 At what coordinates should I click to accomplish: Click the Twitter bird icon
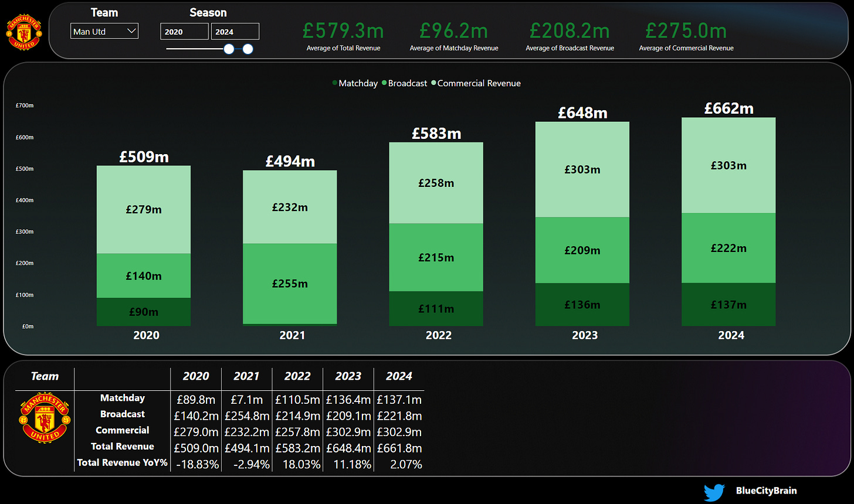coord(714,492)
